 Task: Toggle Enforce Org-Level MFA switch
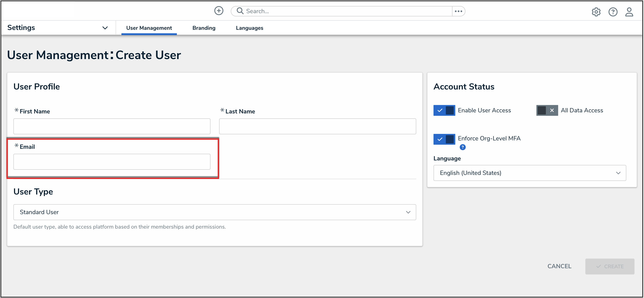tap(444, 139)
